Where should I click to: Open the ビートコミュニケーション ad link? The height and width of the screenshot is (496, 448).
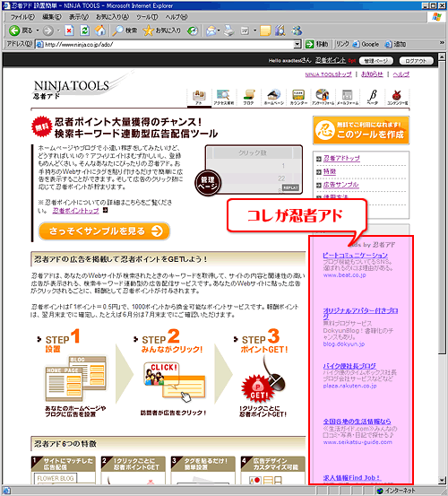pyautogui.click(x=355, y=256)
